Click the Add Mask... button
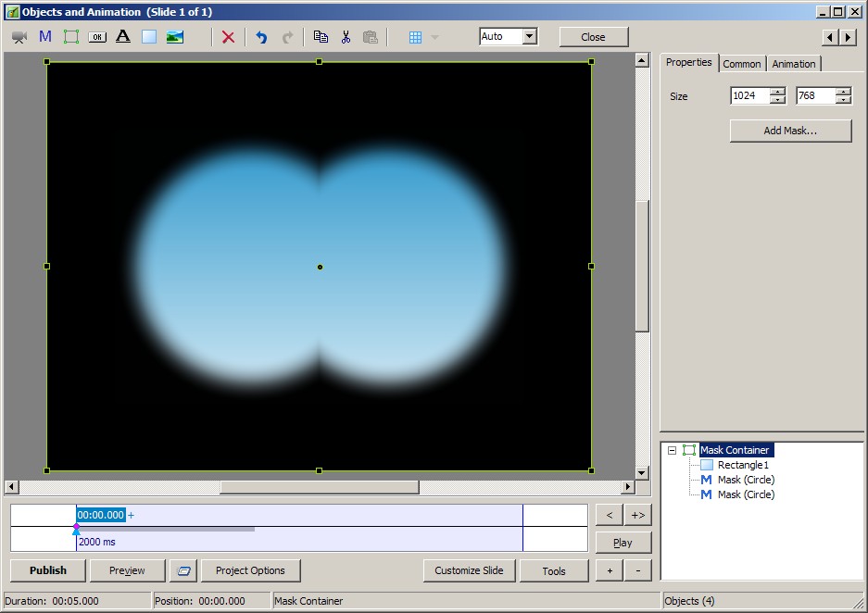 790,131
